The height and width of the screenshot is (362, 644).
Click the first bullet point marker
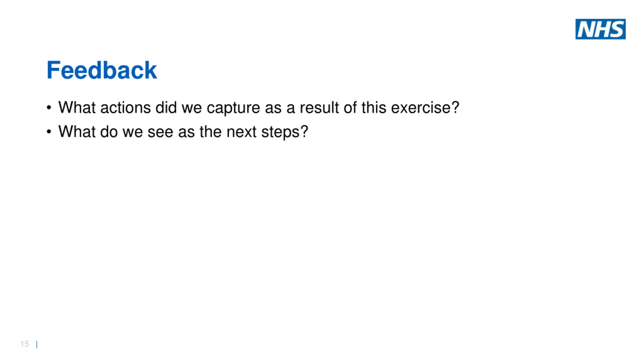tap(49, 108)
